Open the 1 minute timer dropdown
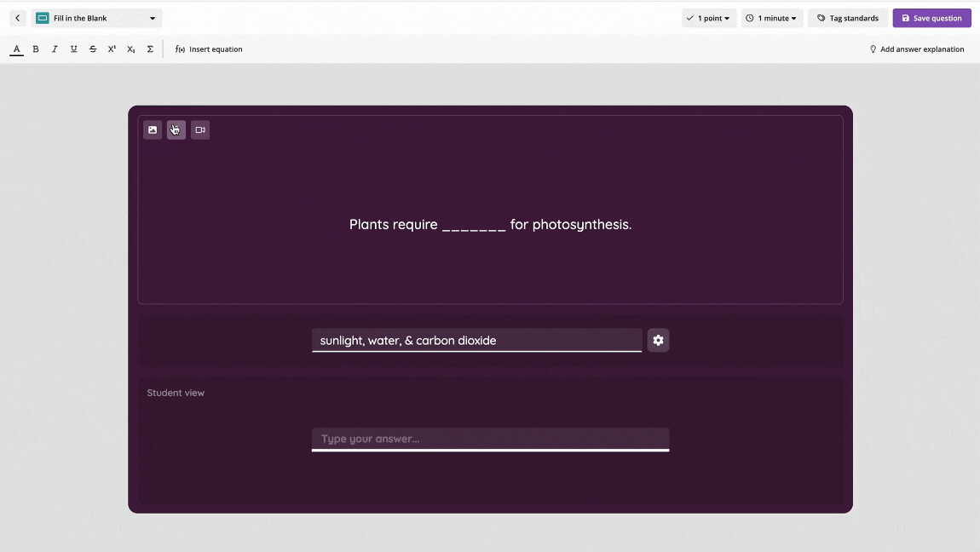 [772, 18]
